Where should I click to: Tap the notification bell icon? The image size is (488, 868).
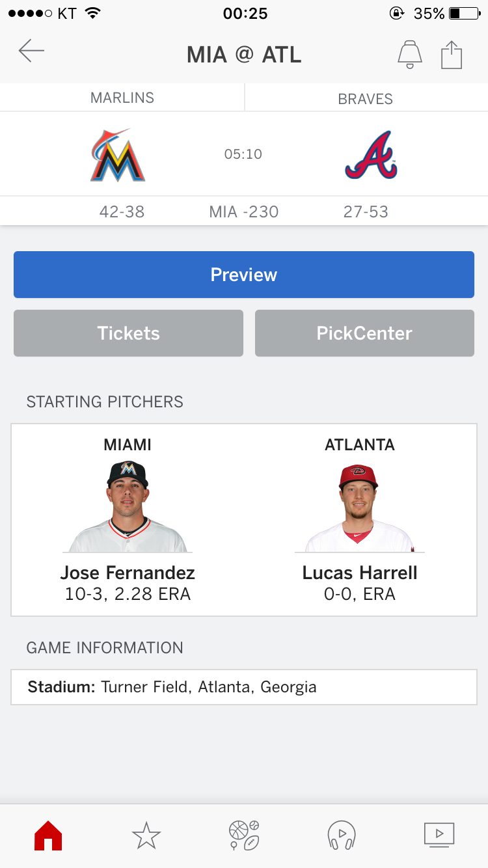point(410,54)
